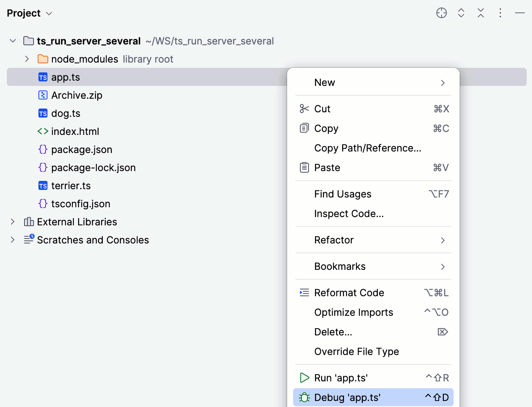The width and height of the screenshot is (532, 407).
Task: Open the New submenu
Action: 325,82
